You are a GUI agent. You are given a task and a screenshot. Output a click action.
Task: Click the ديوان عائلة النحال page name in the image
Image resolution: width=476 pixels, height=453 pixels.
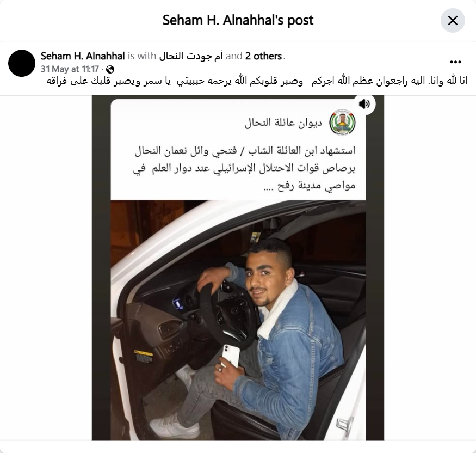(283, 123)
